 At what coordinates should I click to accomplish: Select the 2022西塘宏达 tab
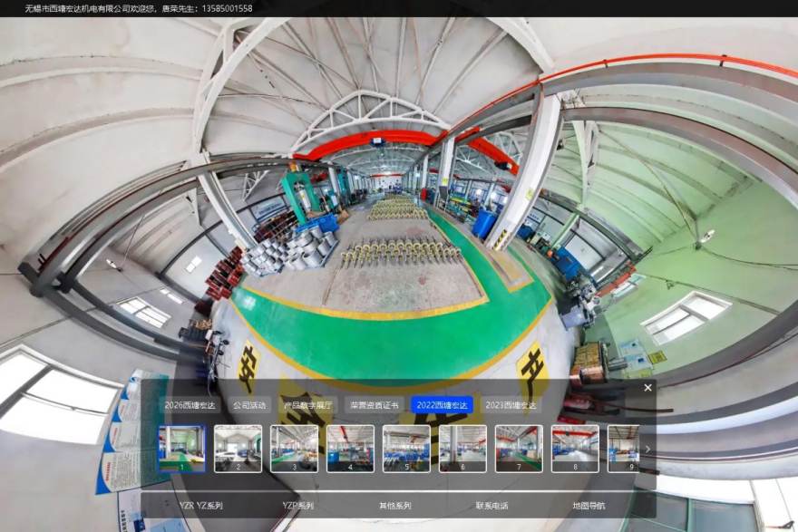click(442, 405)
